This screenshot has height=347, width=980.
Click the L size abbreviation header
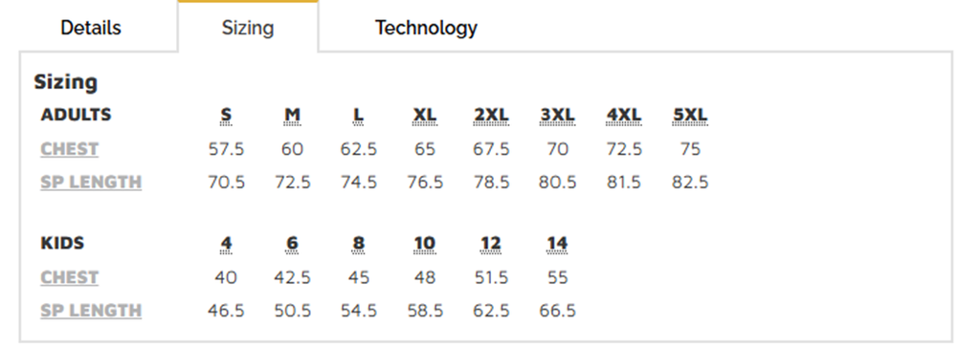[358, 116]
